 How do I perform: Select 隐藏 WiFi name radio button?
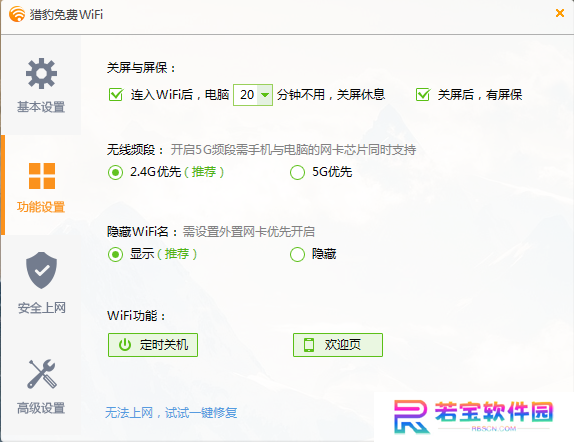click(297, 254)
